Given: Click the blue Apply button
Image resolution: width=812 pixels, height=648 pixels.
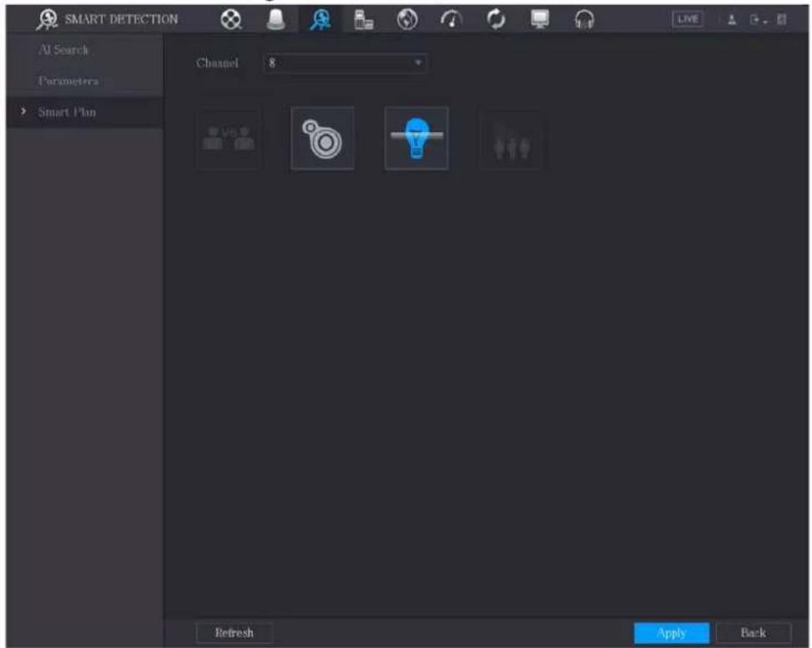Looking at the screenshot, I should [672, 632].
